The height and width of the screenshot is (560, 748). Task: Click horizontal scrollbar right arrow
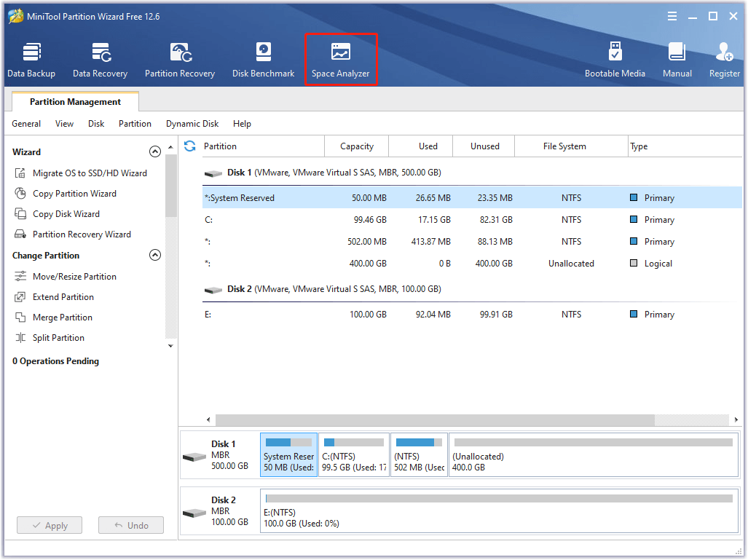pyautogui.click(x=736, y=419)
